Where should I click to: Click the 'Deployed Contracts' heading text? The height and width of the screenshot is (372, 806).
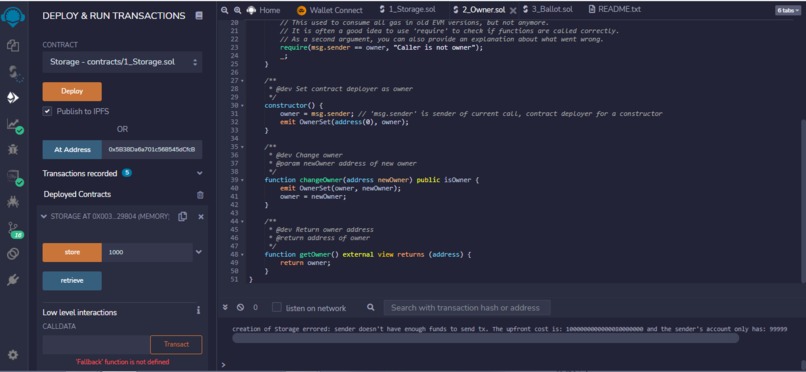click(77, 194)
